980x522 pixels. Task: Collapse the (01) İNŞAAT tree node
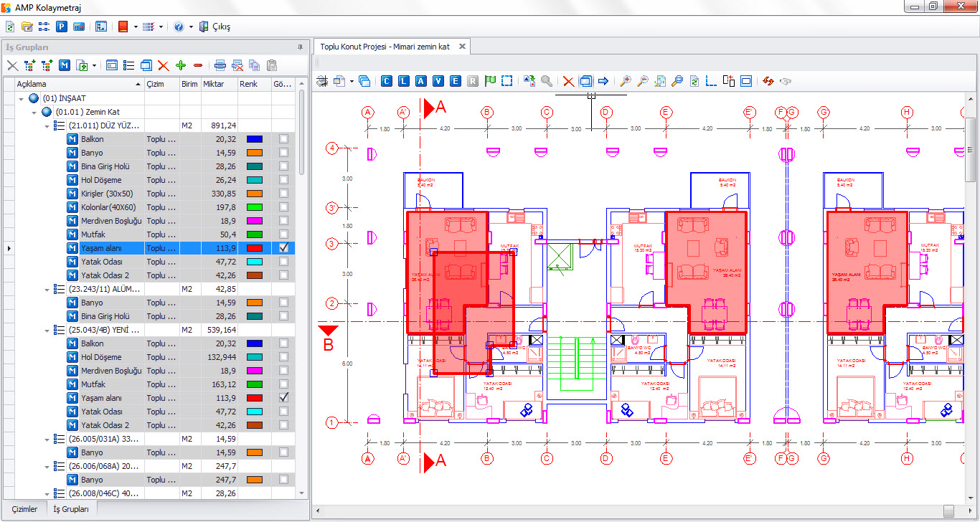click(x=21, y=98)
